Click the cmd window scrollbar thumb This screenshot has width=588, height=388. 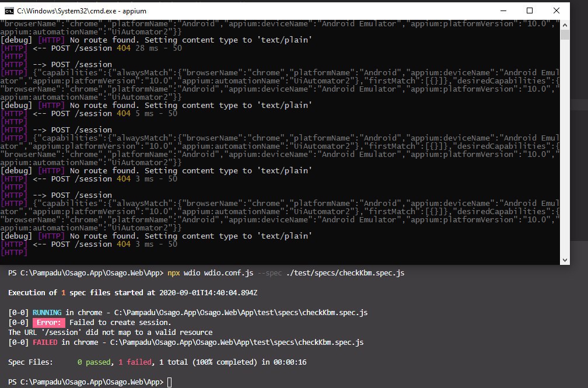pyautogui.click(x=565, y=34)
